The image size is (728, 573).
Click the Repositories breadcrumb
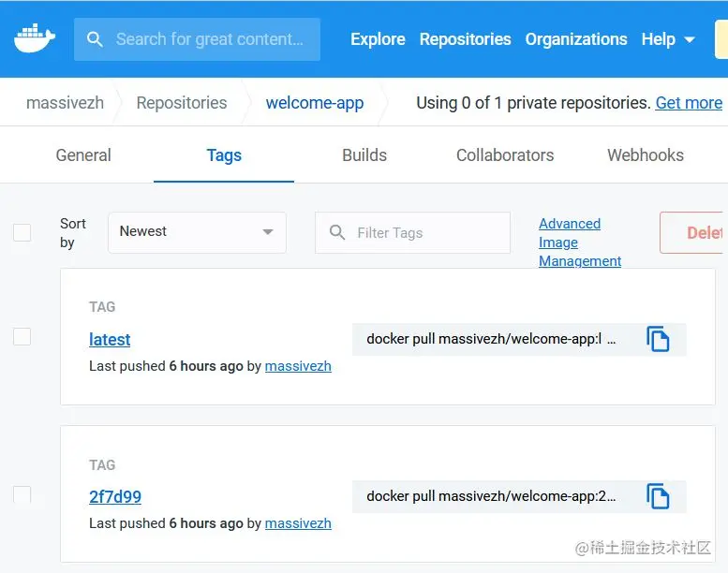182,103
